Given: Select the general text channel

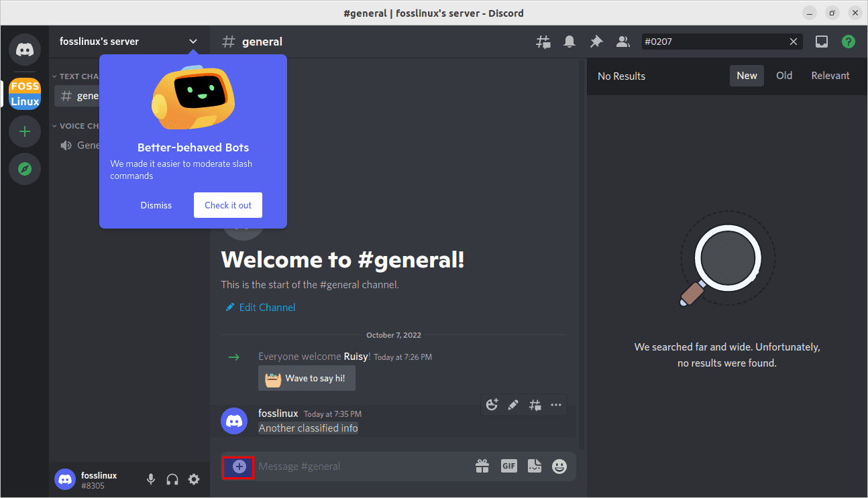Looking at the screenshot, I should pyautogui.click(x=77, y=96).
